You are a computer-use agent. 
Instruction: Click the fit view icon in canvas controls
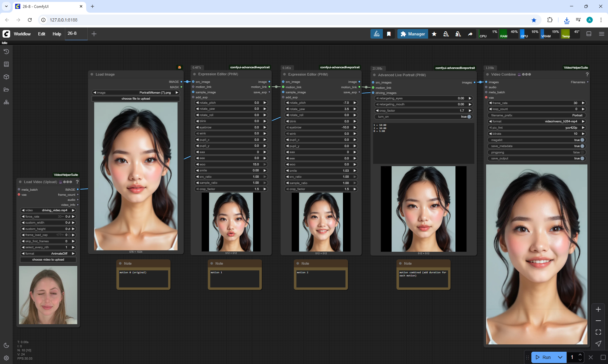click(x=598, y=332)
